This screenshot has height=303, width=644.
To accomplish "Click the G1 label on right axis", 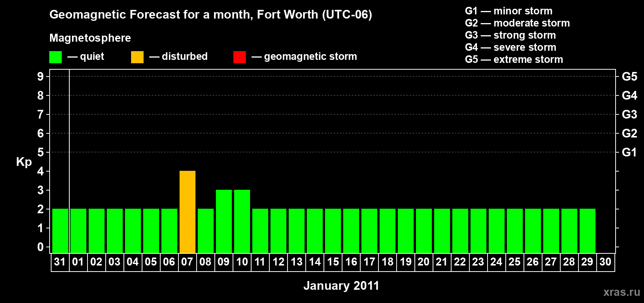I will coord(630,152).
